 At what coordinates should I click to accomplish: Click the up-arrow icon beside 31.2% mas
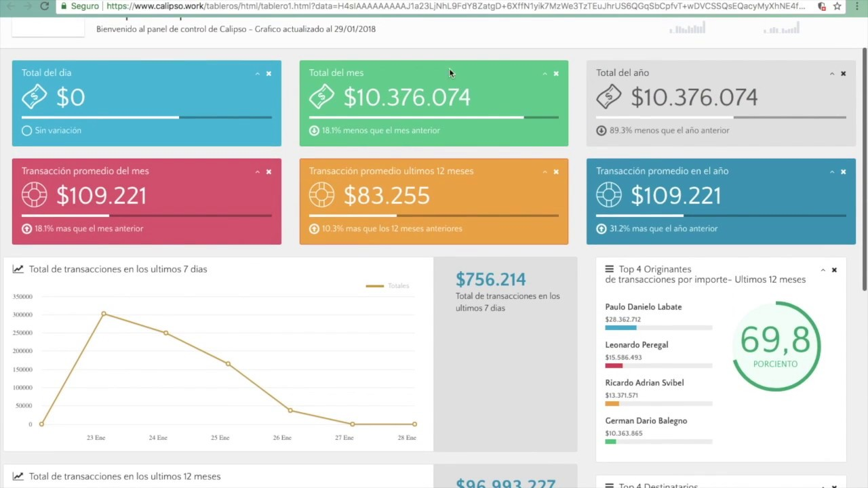coord(601,229)
